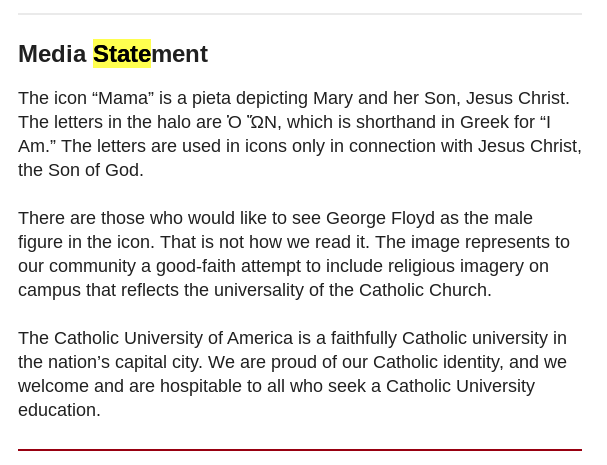607x465 pixels.
Task: Click the word "pieta" in first paragraph
Action: pos(212,98)
